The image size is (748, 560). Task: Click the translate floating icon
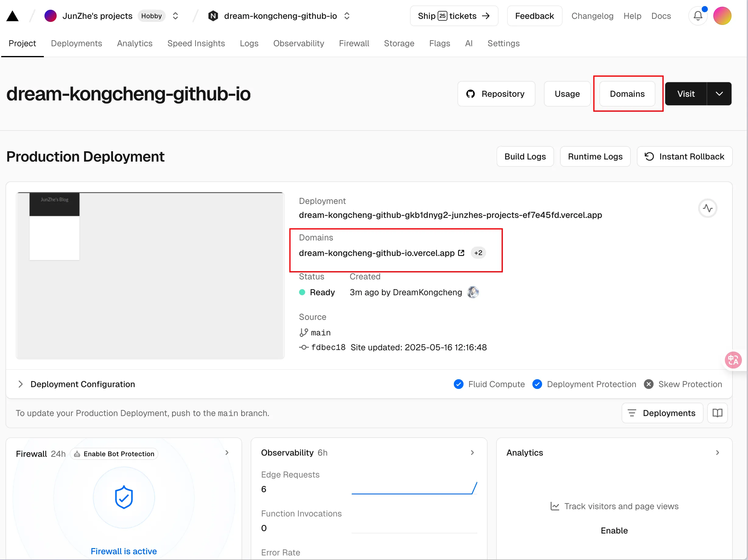tap(733, 360)
